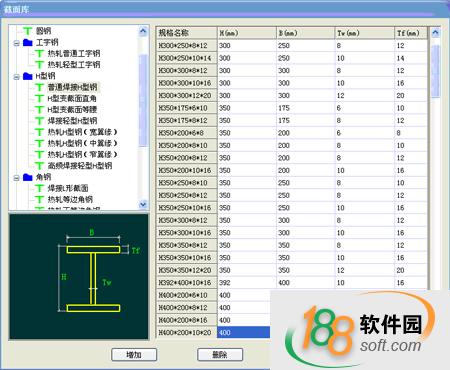Click the T icon beside 普通焊接H型钢
The image size is (450, 370).
click(39, 87)
